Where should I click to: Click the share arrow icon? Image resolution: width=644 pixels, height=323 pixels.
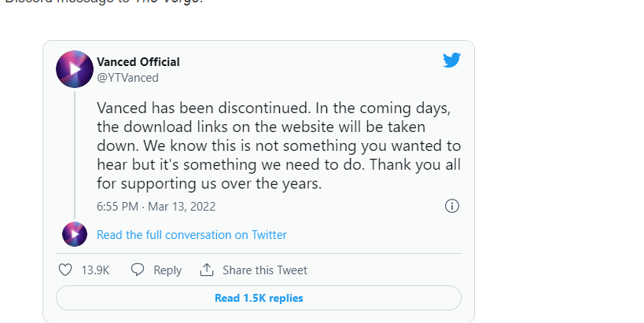pos(207,270)
